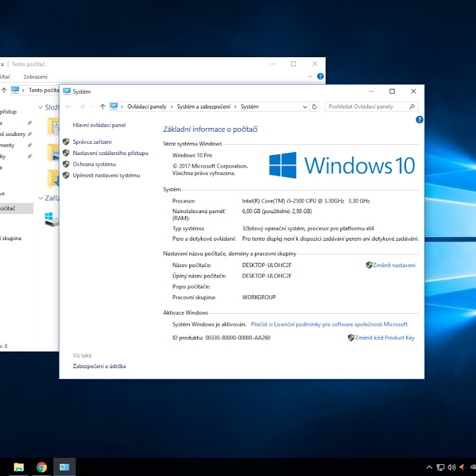Collapse the Zařízení group in Tento počítač
476x476 pixels.
40,198
